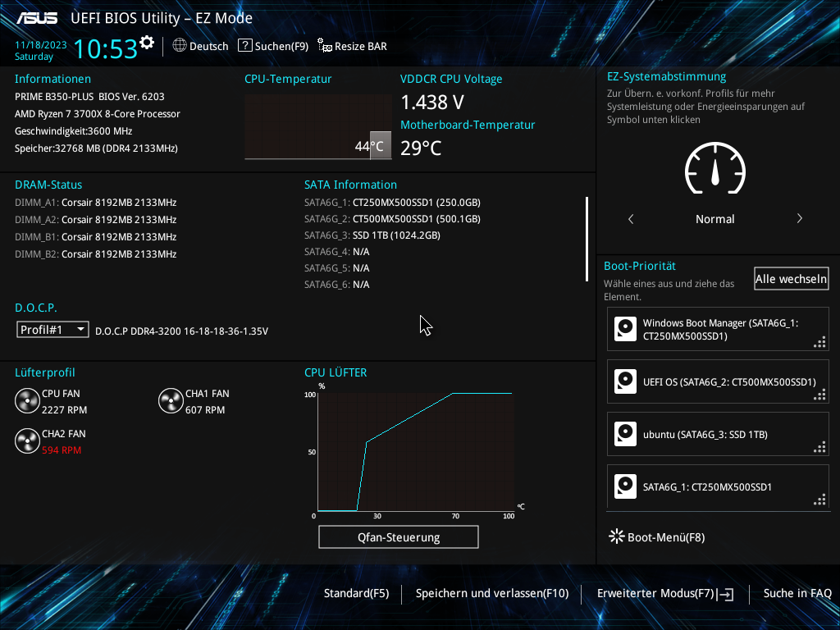
Task: Switch to Erweiterter Modus(F7)
Action: 655,593
